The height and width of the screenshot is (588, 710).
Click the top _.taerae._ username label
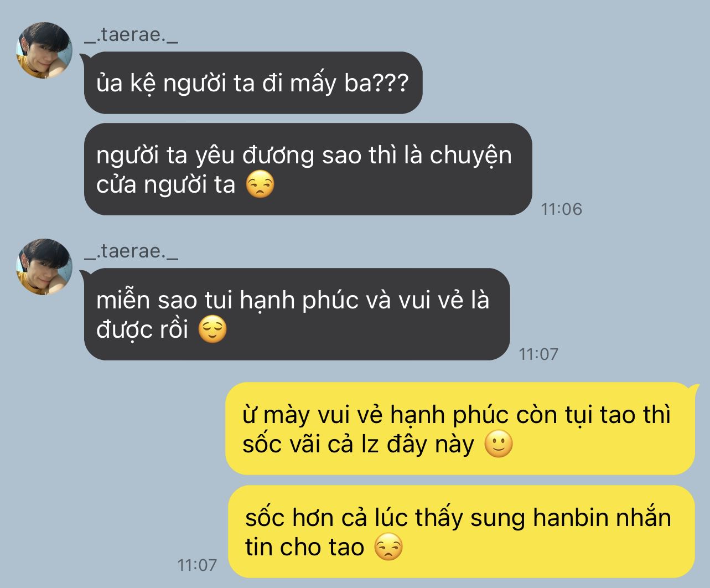(131, 35)
